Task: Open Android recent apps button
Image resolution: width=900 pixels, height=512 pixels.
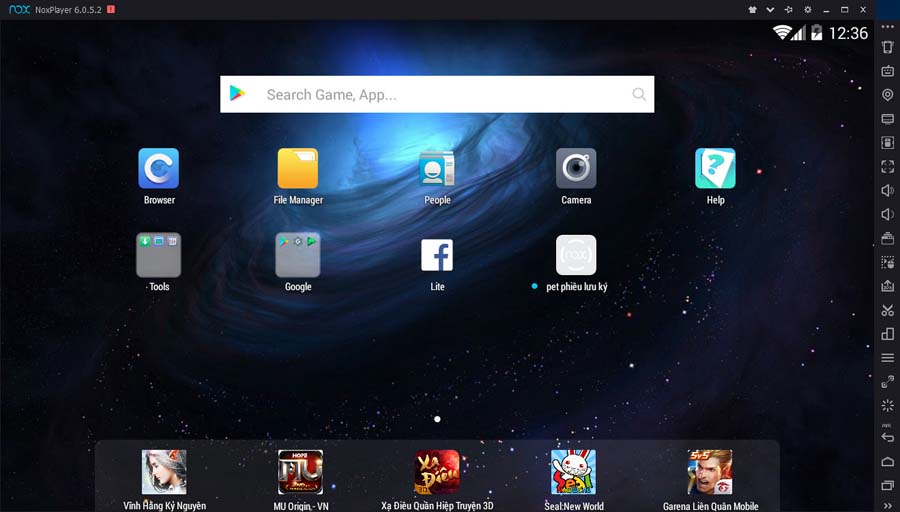Action: (x=887, y=486)
